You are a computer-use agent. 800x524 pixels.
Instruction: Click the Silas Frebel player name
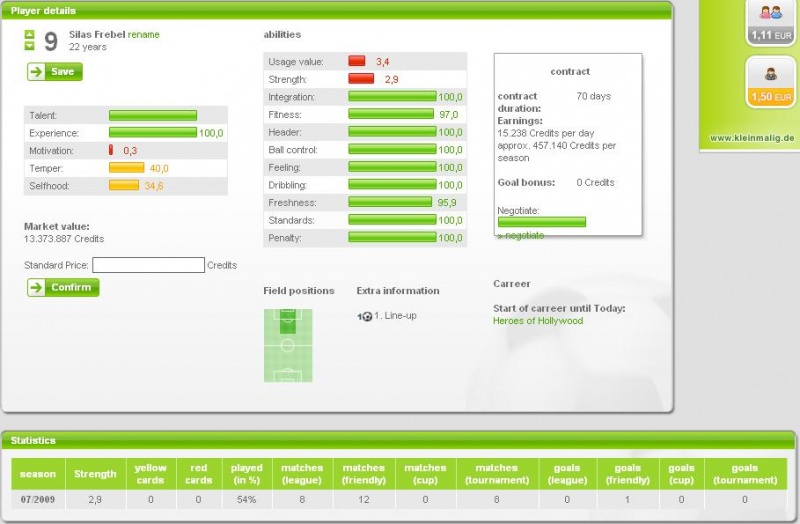97,34
